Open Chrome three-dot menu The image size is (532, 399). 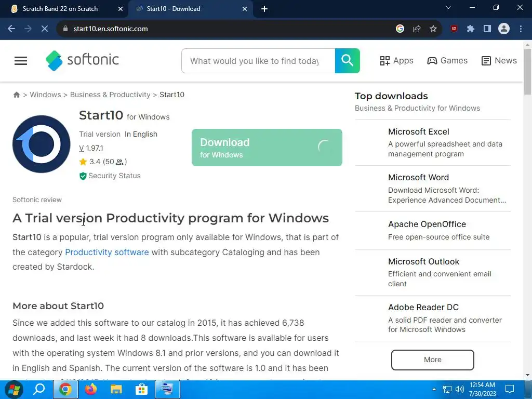[x=521, y=29]
